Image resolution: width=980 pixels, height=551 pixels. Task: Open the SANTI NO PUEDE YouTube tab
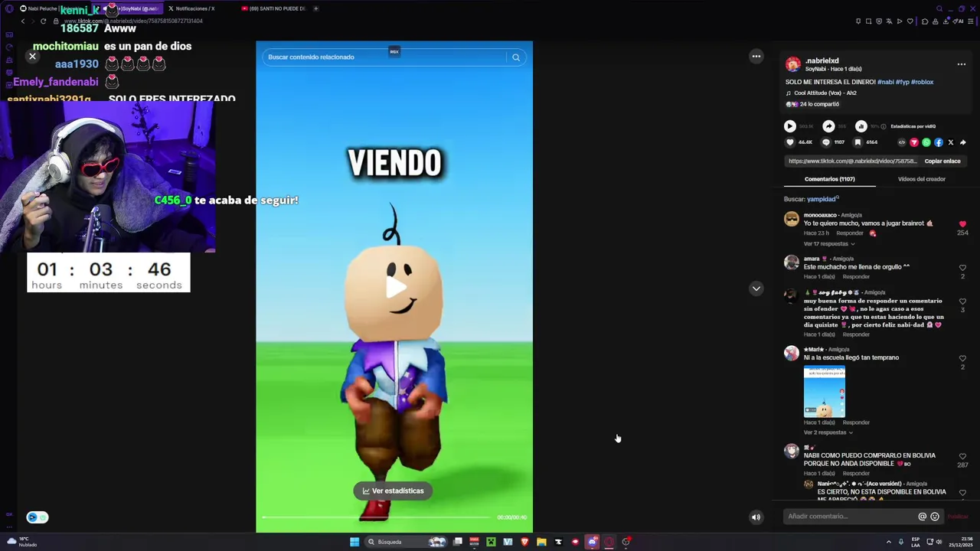click(x=274, y=8)
